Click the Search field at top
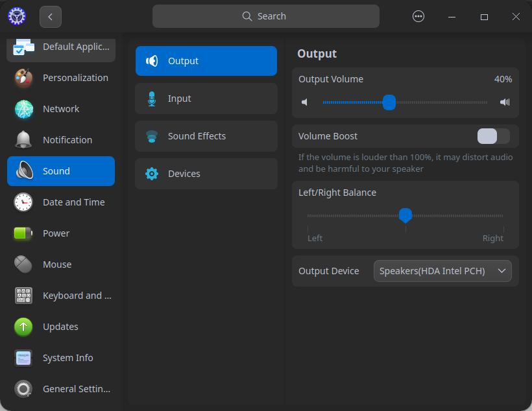532x411 pixels. pyautogui.click(x=265, y=16)
